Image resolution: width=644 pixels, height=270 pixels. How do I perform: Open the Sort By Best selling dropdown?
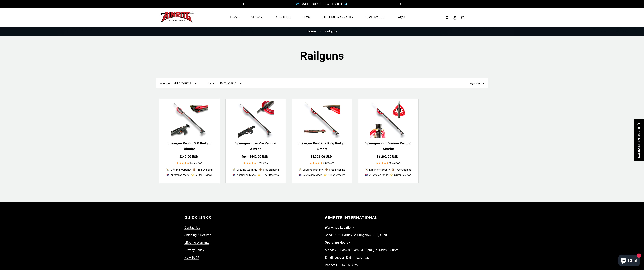(231, 83)
